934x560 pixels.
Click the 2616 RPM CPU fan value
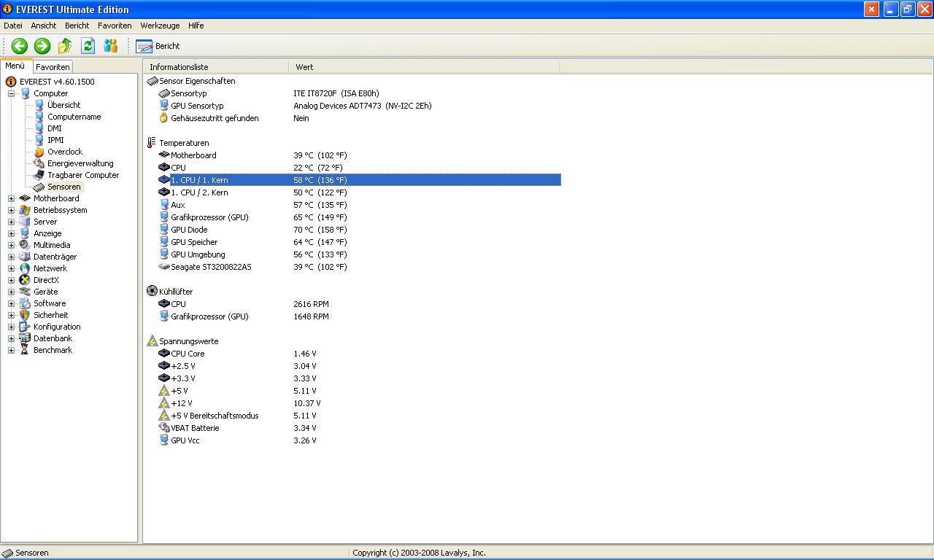point(311,304)
